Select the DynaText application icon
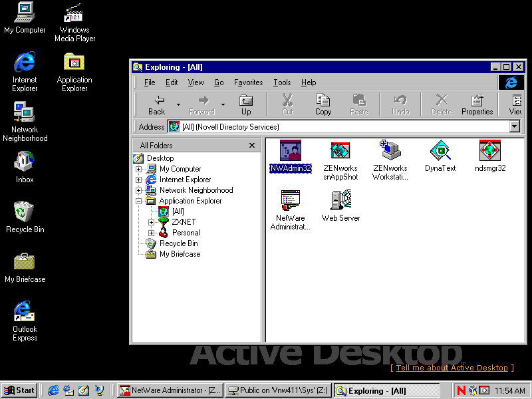This screenshot has width=532, height=399. click(440, 156)
